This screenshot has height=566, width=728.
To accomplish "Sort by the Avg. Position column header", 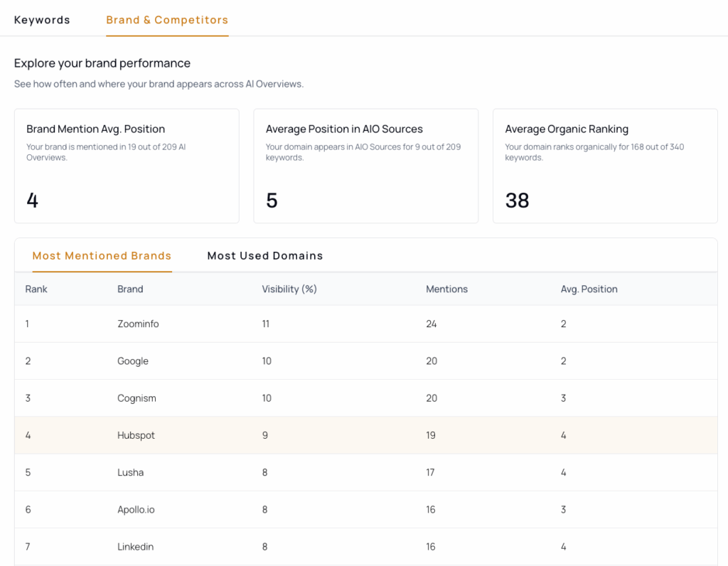I will pyautogui.click(x=589, y=289).
